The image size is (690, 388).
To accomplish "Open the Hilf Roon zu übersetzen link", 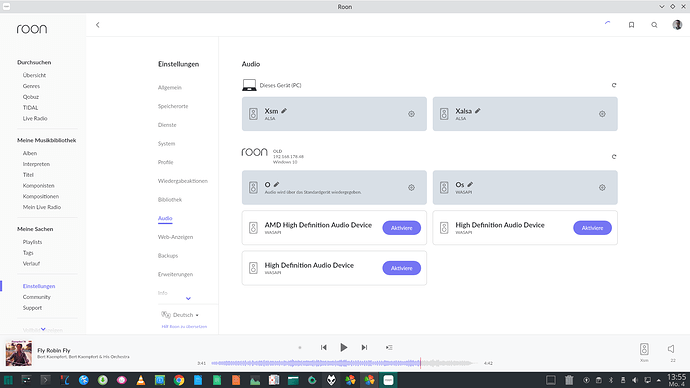I will (184, 326).
